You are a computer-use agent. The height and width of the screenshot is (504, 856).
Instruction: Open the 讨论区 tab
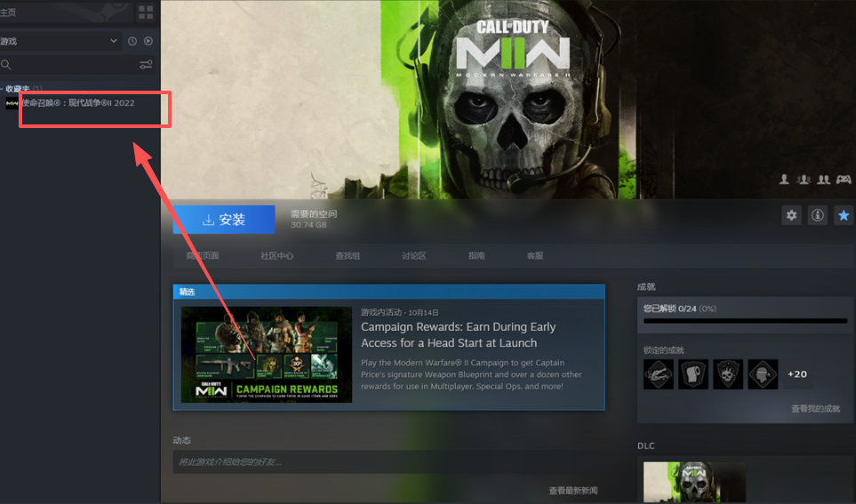(413, 256)
